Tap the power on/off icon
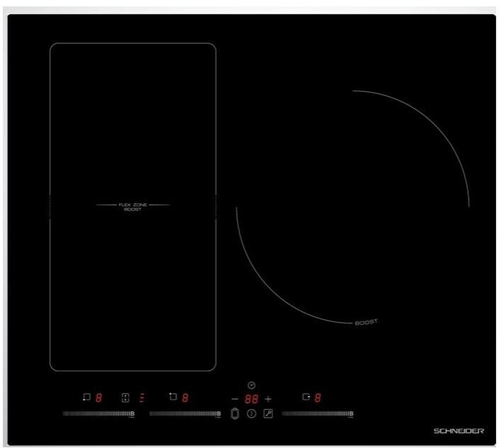Image resolution: width=499 pixels, height=448 pixels. click(x=251, y=414)
